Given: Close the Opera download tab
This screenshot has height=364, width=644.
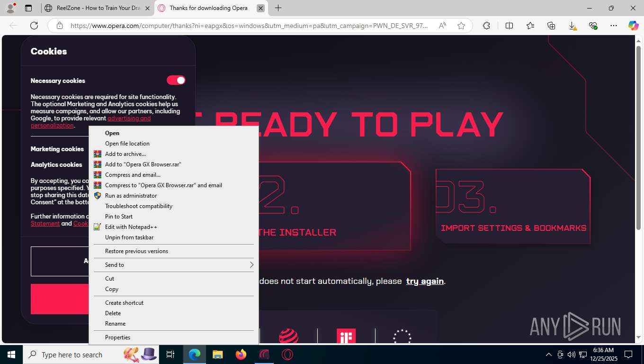Looking at the screenshot, I should pos(260,8).
